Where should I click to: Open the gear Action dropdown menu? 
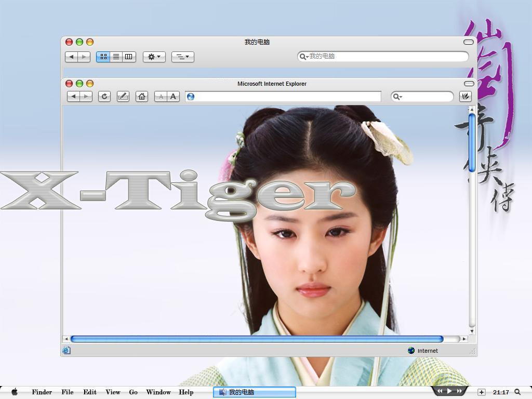pyautogui.click(x=154, y=57)
